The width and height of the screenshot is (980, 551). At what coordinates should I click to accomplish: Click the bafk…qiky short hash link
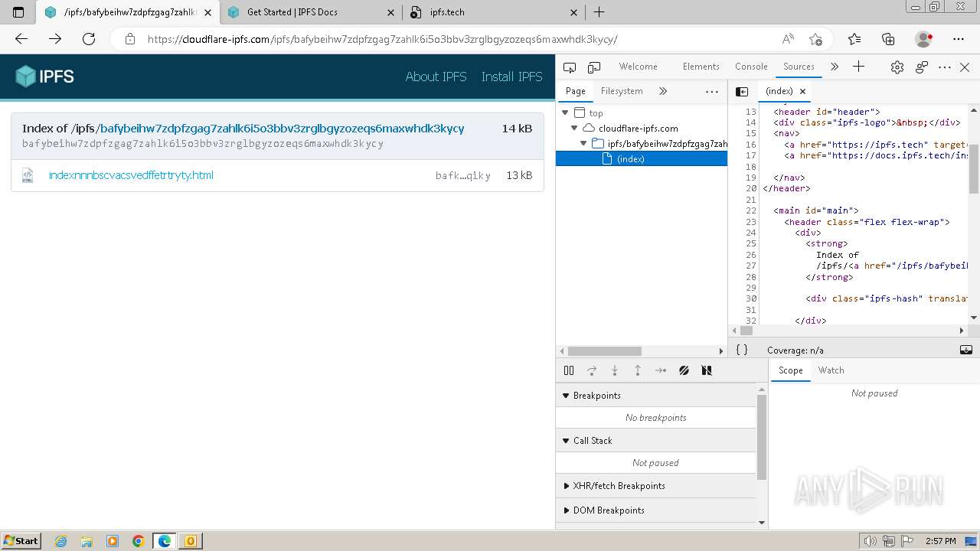pyautogui.click(x=462, y=175)
